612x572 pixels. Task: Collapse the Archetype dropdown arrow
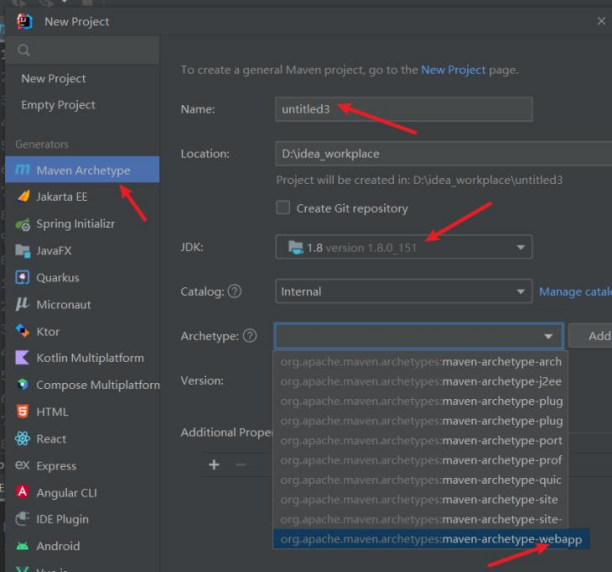[548, 336]
